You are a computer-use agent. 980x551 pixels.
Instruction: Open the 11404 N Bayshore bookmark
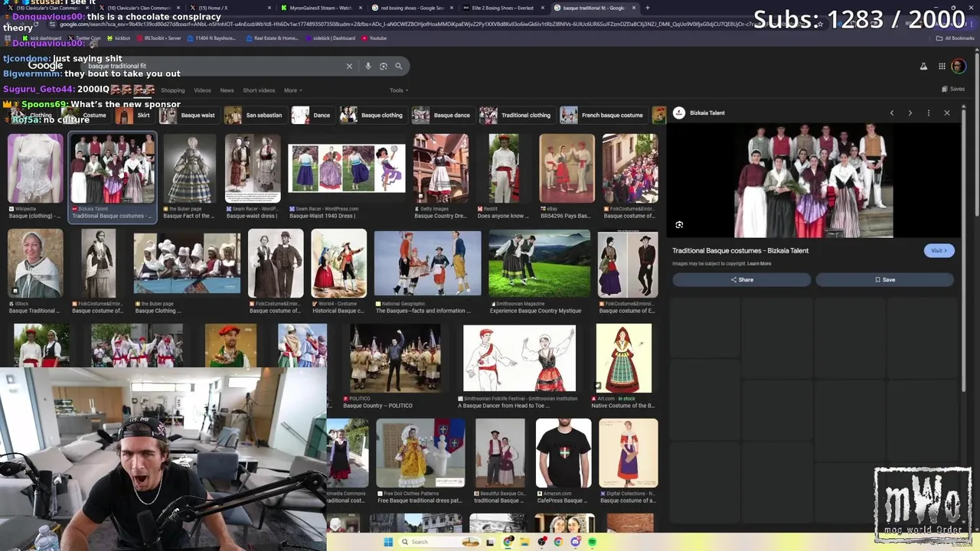[212, 37]
